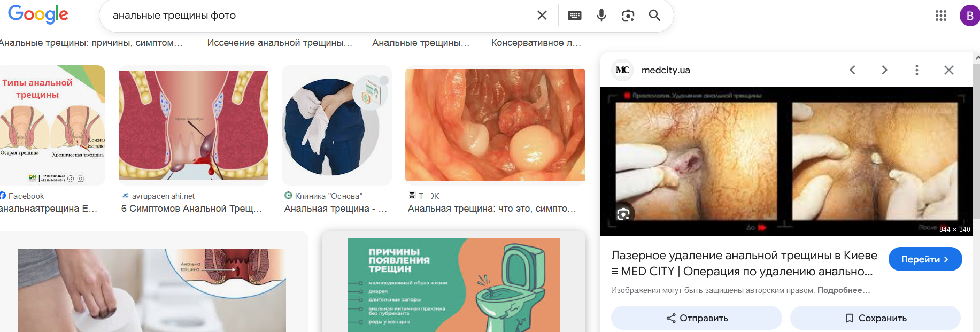Clear the search box with the X icon
980x332 pixels.
click(x=542, y=16)
